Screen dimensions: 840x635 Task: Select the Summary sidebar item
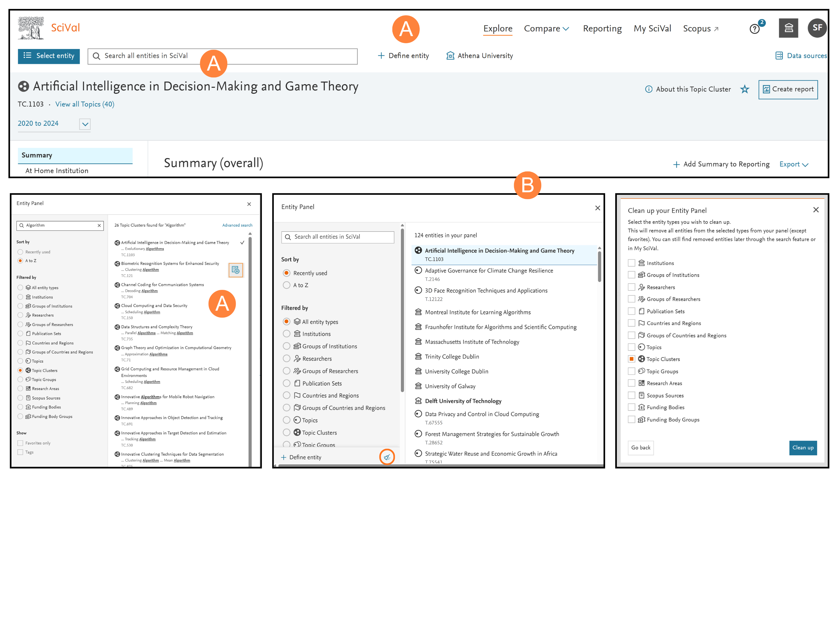pos(75,156)
